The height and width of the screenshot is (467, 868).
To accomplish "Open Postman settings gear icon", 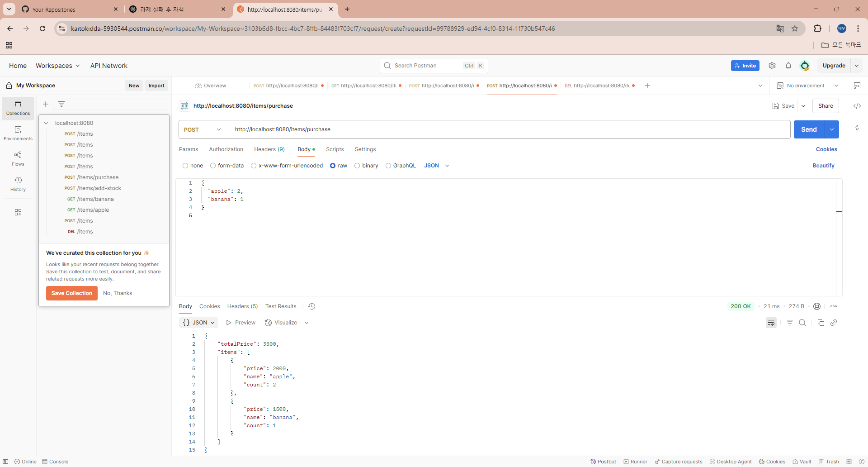I will (x=772, y=66).
